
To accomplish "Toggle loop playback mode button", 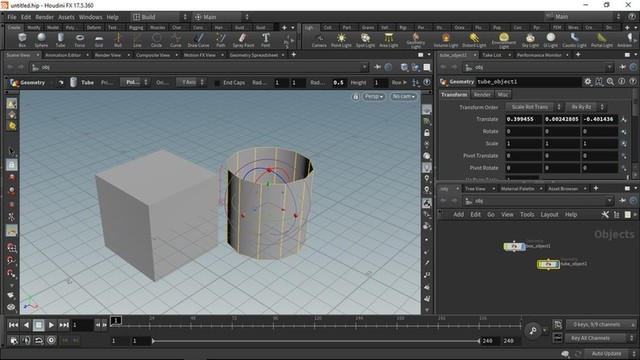I will tap(39, 340).
